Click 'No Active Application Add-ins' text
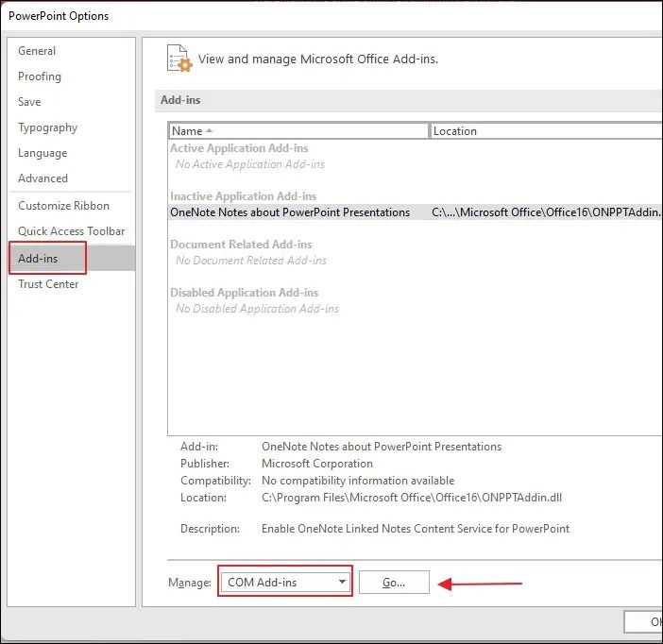This screenshot has height=644, width=663. click(x=250, y=164)
